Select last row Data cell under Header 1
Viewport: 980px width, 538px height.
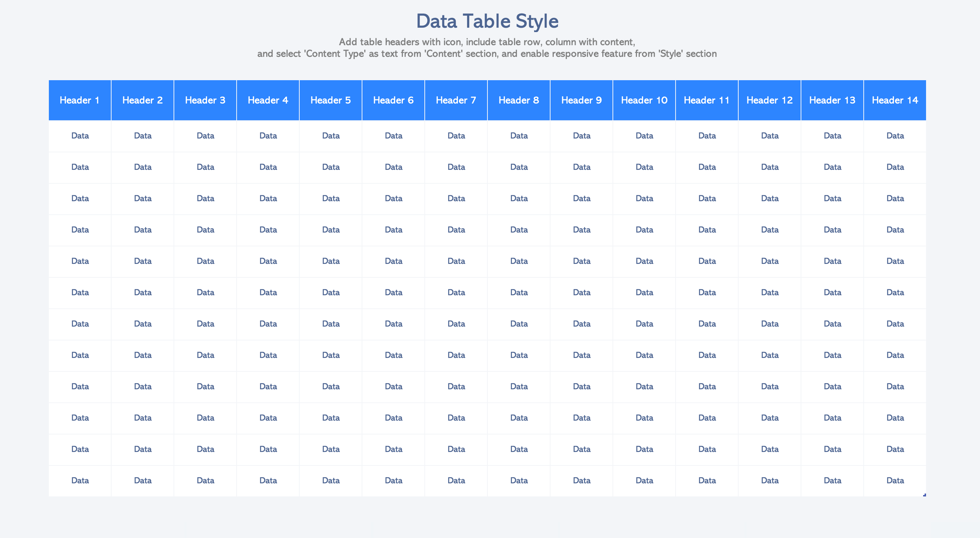80,480
